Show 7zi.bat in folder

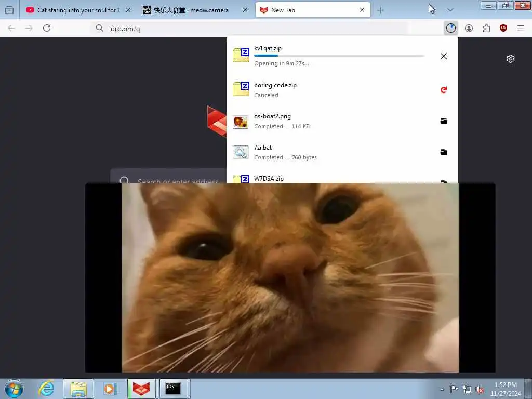[x=444, y=152]
